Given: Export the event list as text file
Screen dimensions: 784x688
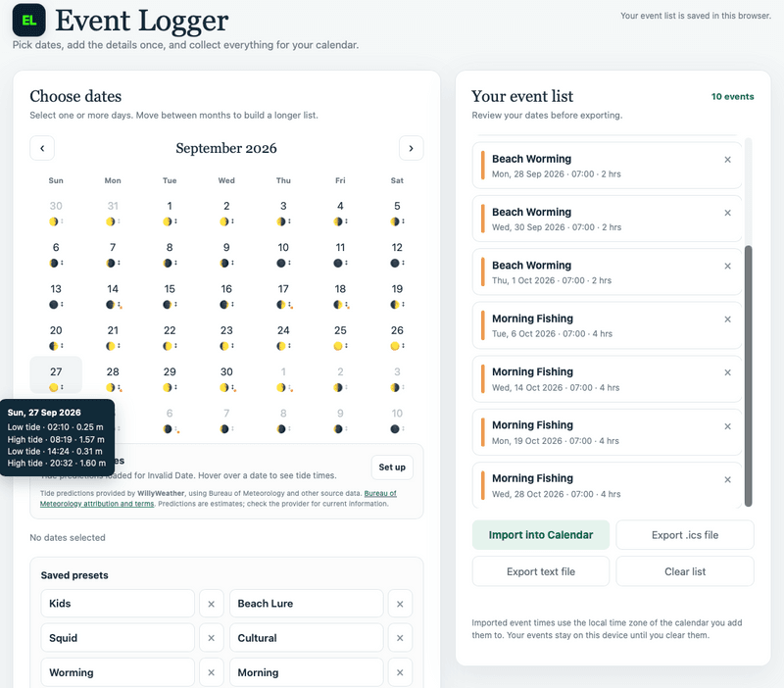Looking at the screenshot, I should (541, 571).
